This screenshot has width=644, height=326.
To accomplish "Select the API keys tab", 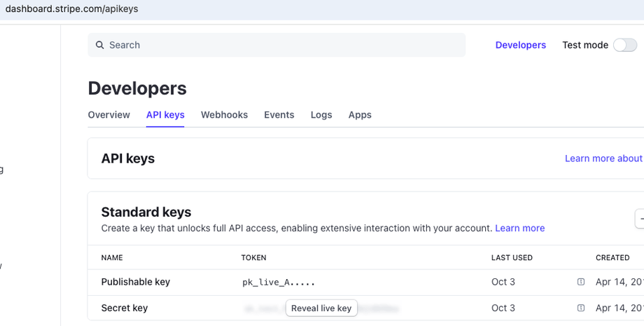I will click(165, 115).
